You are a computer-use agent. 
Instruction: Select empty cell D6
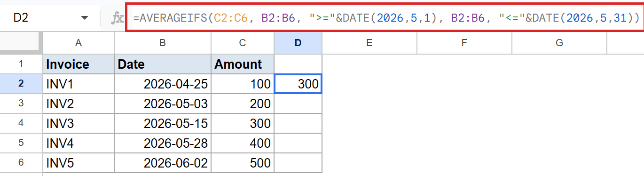click(298, 163)
